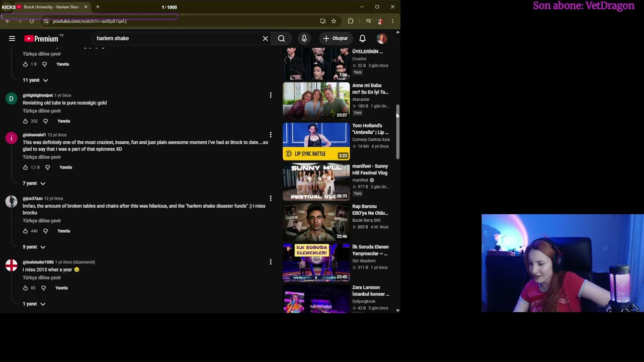644x362 pixels.
Task: Open the Zara Larsson İstanbul konser title
Action: (371, 291)
